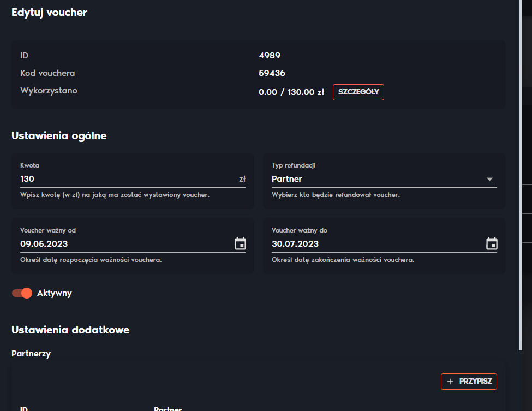Screen dimensions: 532x411
Task: Focus the end date field 30.07.2023
Action: pos(378,243)
